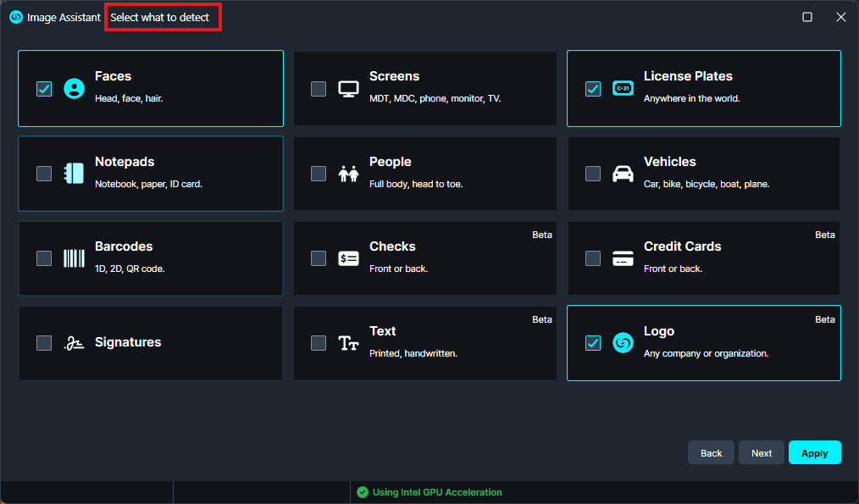Click the Notepads notebook icon
859x504 pixels.
(74, 173)
